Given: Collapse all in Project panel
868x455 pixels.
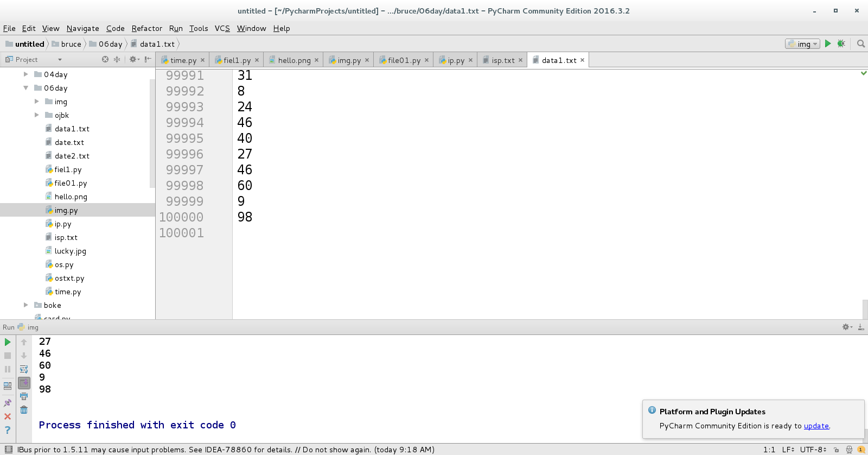Looking at the screenshot, I should pyautogui.click(x=117, y=59).
